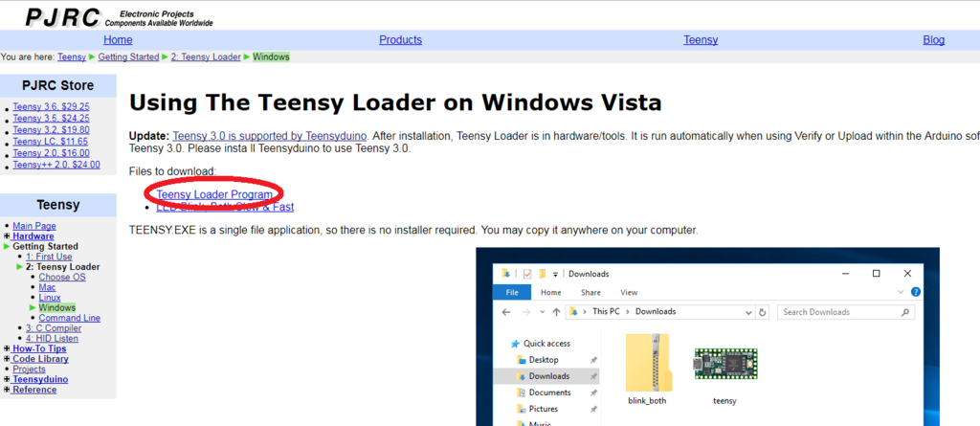This screenshot has width=980, height=426.
Task: Expand the Reference sidebar section
Action: pos(7,390)
